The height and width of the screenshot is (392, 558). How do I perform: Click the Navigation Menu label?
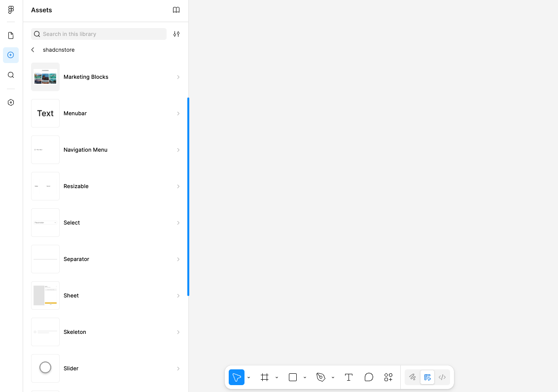pos(85,150)
